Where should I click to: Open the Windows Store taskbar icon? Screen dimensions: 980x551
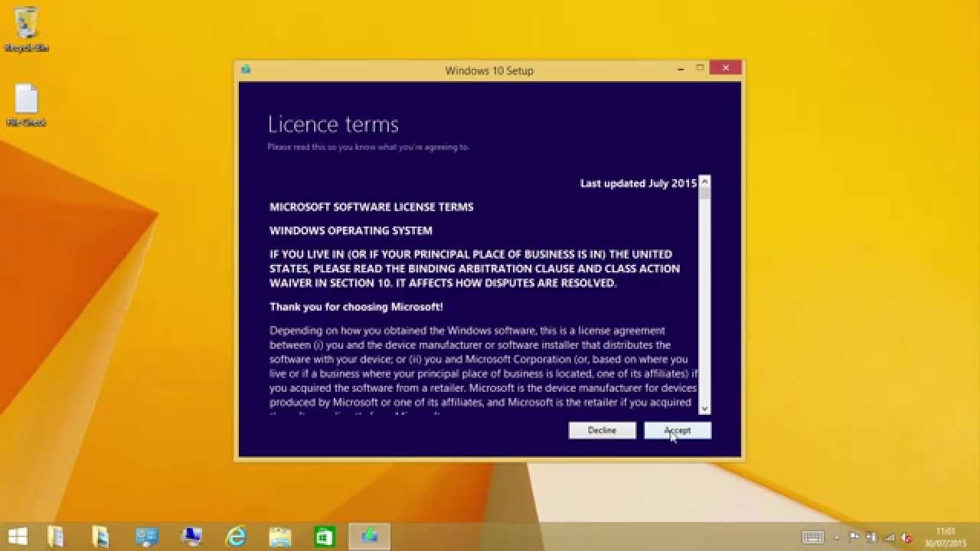[325, 536]
